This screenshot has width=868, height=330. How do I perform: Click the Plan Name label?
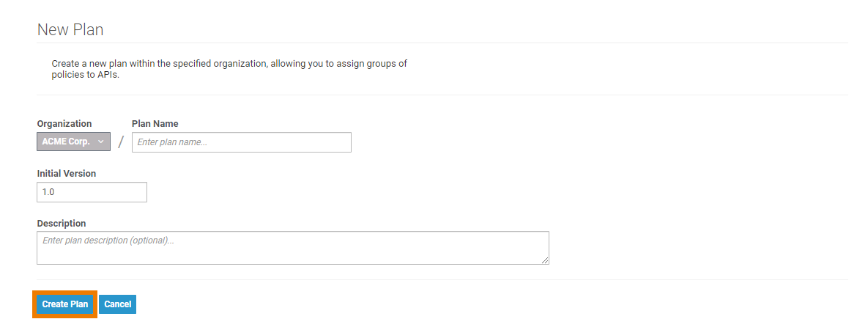(x=155, y=124)
